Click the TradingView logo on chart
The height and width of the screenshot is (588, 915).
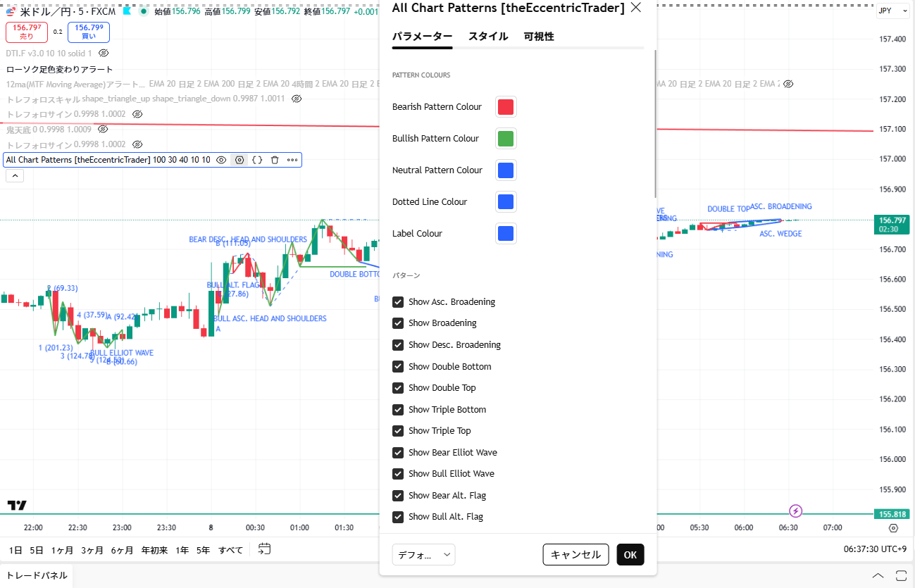pos(17,505)
